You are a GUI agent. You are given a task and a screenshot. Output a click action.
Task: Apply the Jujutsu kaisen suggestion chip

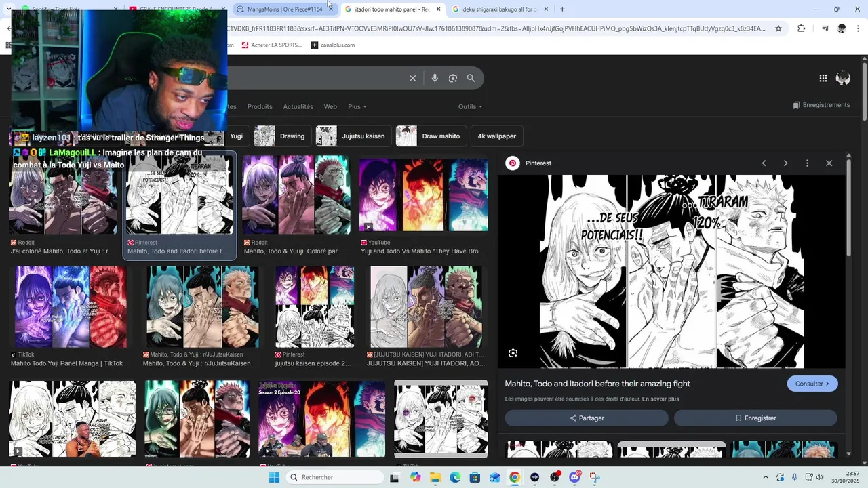[353, 136]
